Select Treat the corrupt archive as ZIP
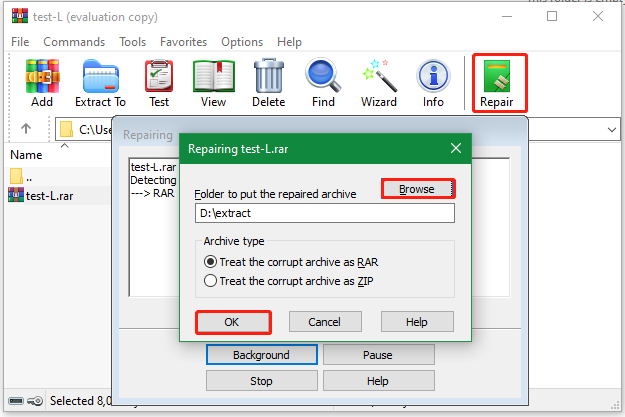The height and width of the screenshot is (417, 625). tap(210, 281)
